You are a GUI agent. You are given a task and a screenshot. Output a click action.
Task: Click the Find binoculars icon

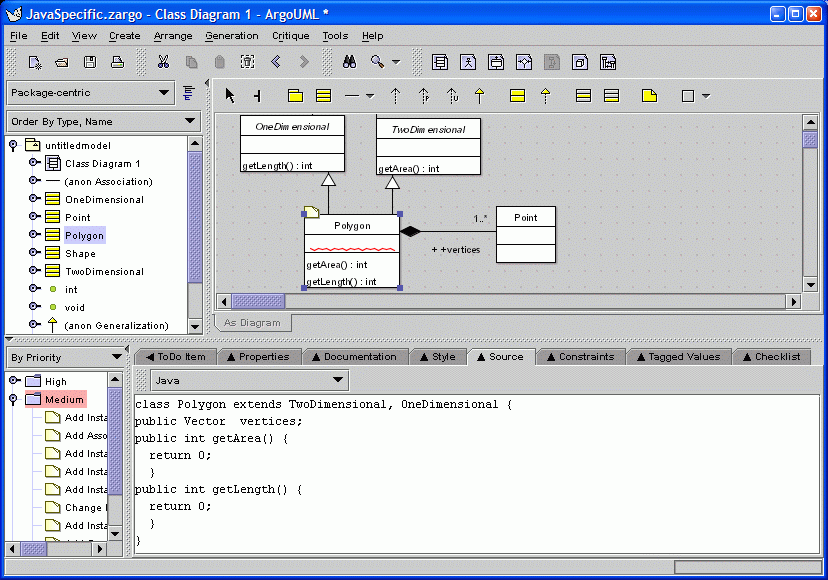coord(349,62)
